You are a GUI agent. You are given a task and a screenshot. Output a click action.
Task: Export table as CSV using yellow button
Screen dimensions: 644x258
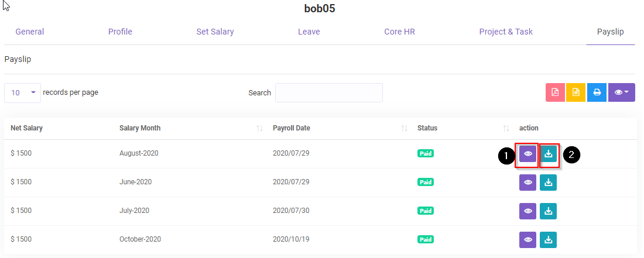pyautogui.click(x=576, y=92)
